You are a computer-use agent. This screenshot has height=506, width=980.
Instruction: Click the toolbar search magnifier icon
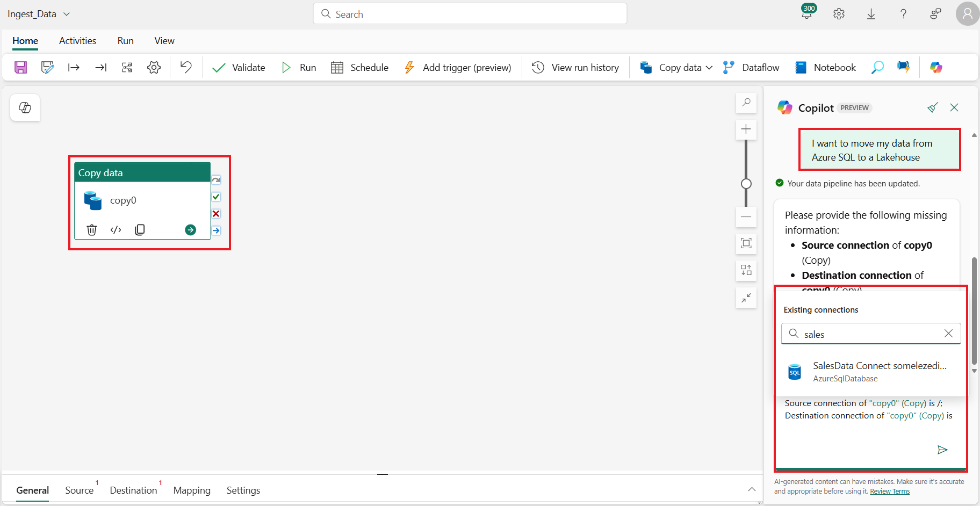click(877, 67)
